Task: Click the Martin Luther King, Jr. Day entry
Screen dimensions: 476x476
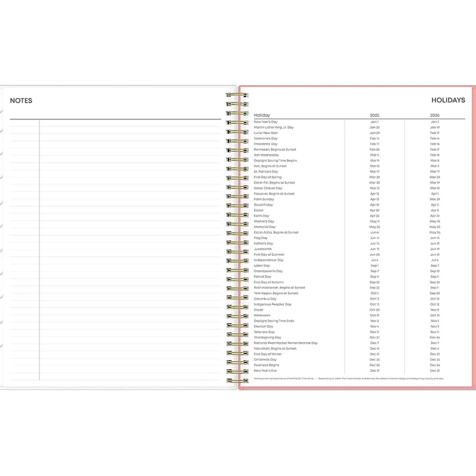Action: pyautogui.click(x=274, y=128)
